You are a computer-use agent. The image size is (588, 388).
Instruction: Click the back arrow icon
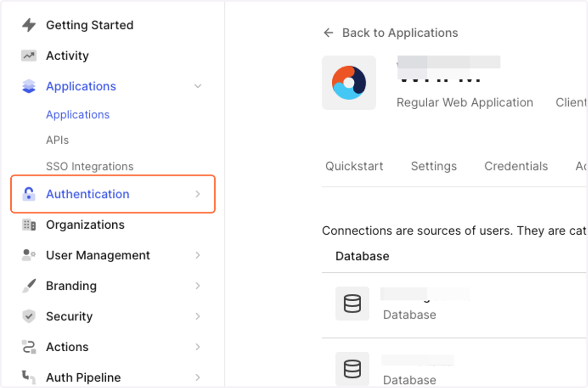328,33
